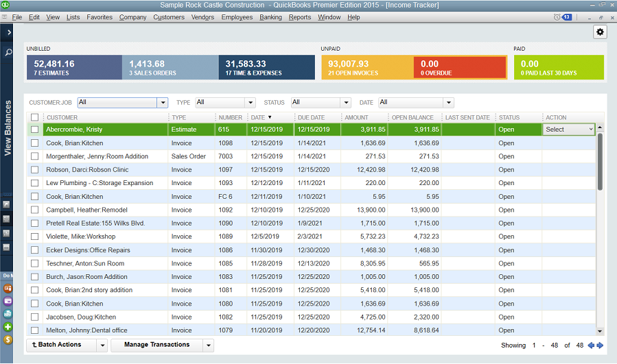Filter by the 7 Estimates tile
Viewport: 617px width, 364px height.
click(74, 67)
